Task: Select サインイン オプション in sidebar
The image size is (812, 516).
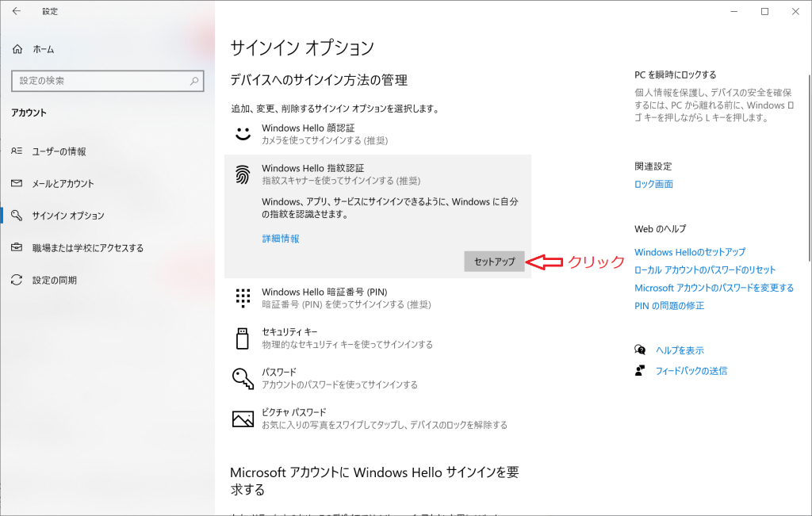Action: click(107, 216)
